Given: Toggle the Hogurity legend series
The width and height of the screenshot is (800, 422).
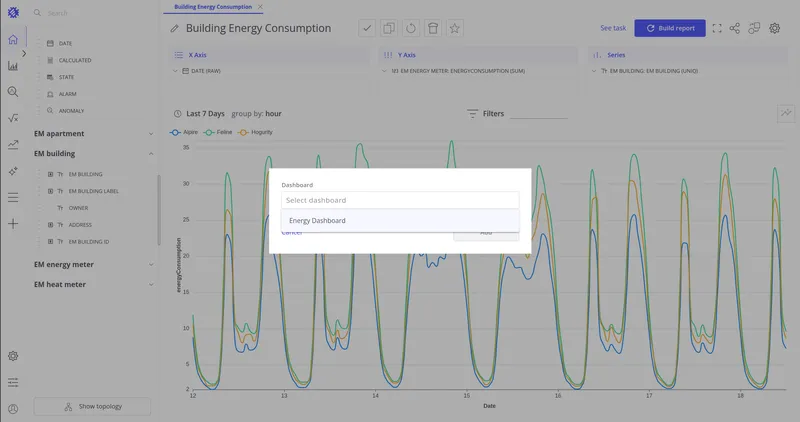Looking at the screenshot, I should pyautogui.click(x=255, y=132).
